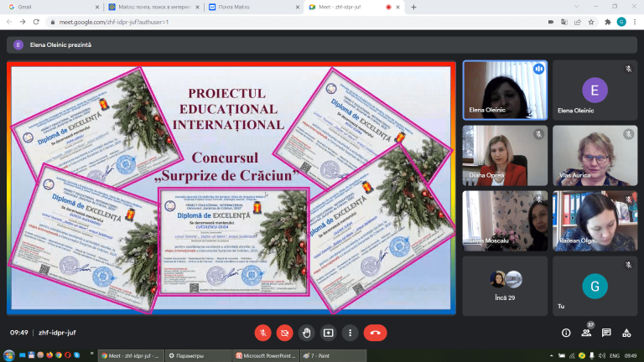Image resolution: width=644 pixels, height=362 pixels.
Task: Raise hand in the meeting
Action: pos(306,333)
